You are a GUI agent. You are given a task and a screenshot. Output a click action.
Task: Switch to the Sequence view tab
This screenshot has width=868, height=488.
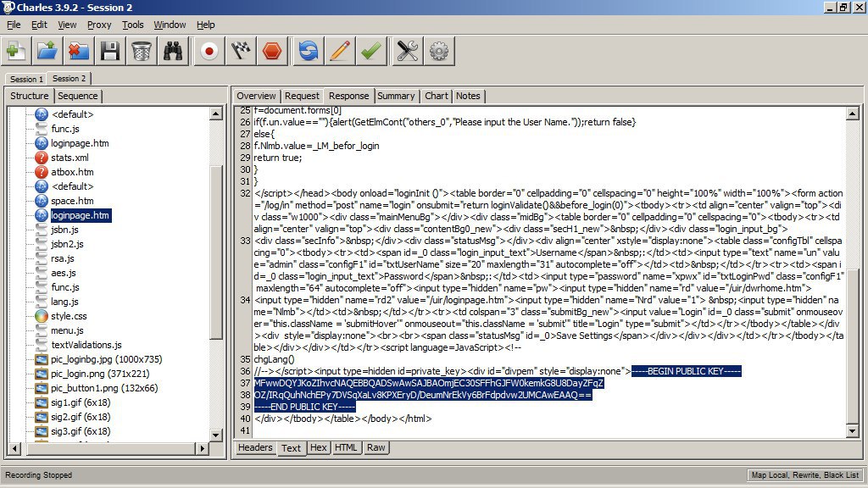point(77,96)
